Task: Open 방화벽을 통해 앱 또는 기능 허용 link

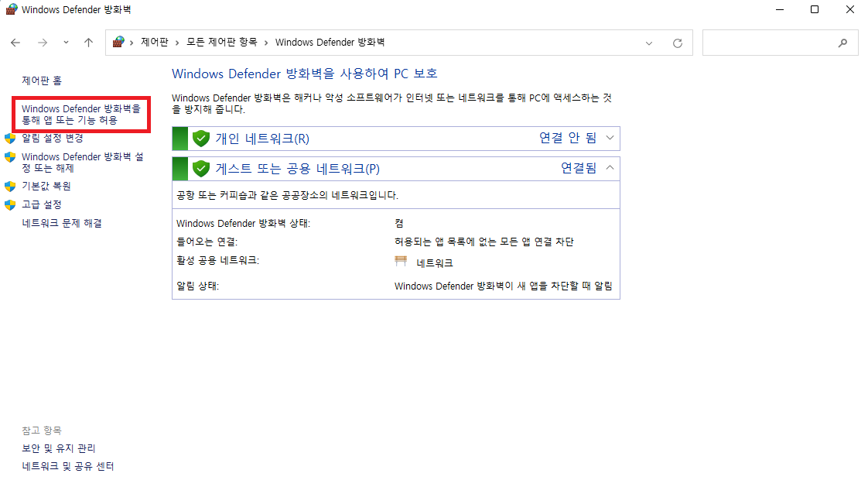Action: pyautogui.click(x=80, y=114)
